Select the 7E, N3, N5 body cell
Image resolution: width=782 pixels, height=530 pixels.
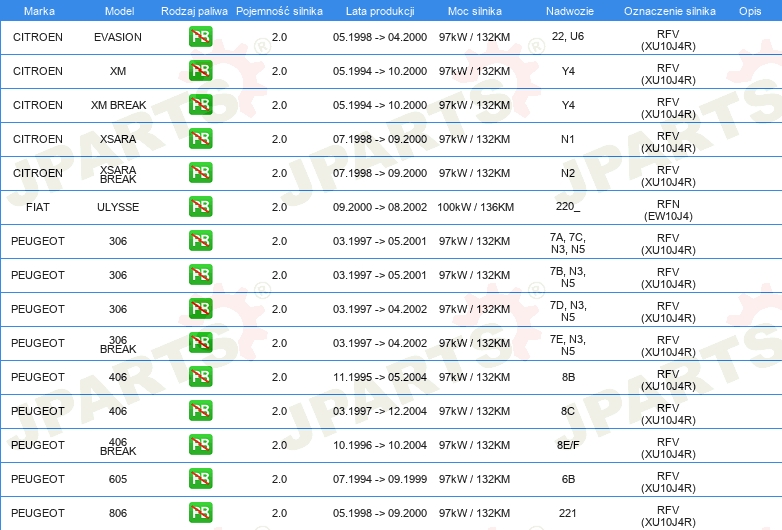(568, 345)
